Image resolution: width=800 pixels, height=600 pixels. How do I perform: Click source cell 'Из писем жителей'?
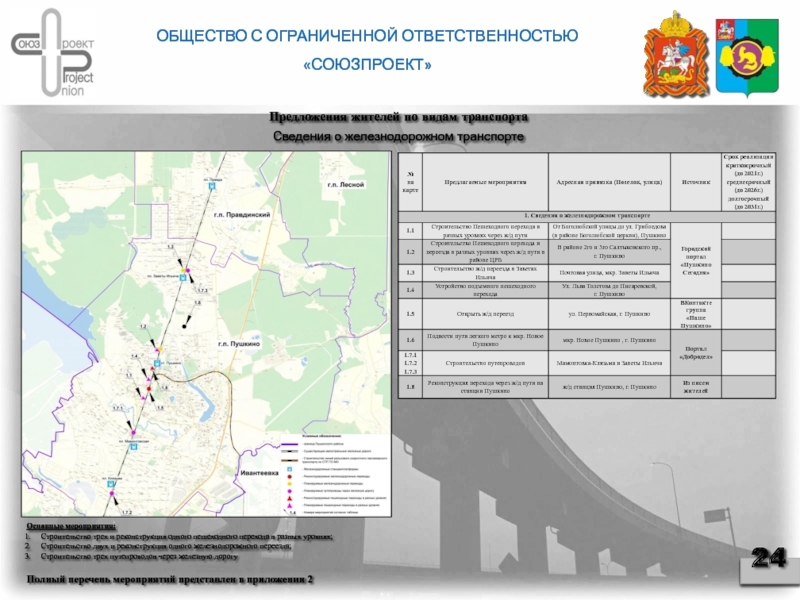696,387
